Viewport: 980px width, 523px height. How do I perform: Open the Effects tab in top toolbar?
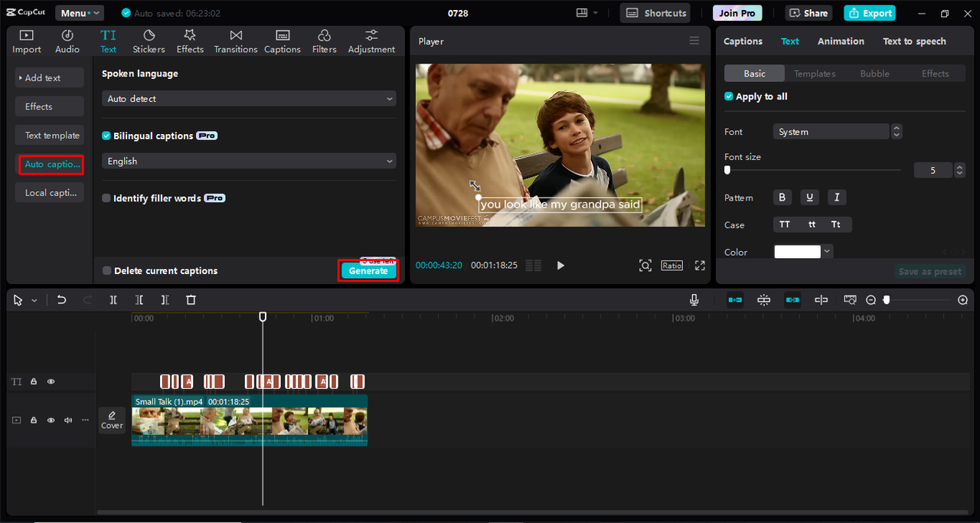[x=190, y=41]
